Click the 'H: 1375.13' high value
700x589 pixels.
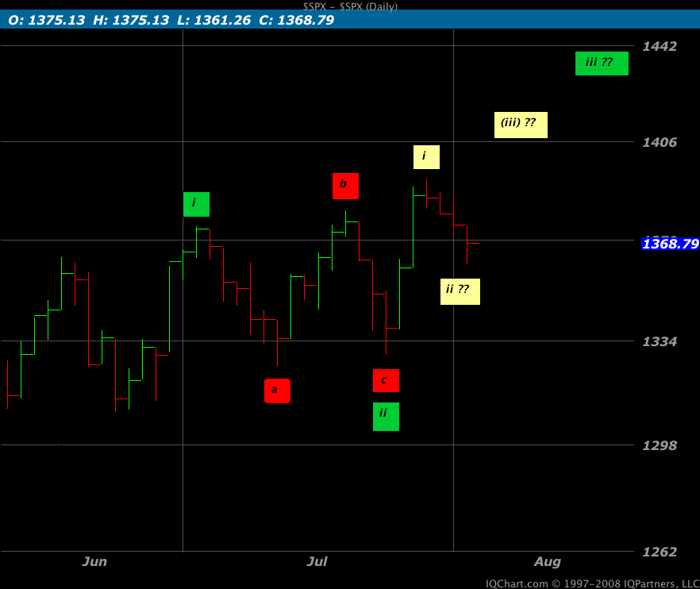[x=131, y=20]
